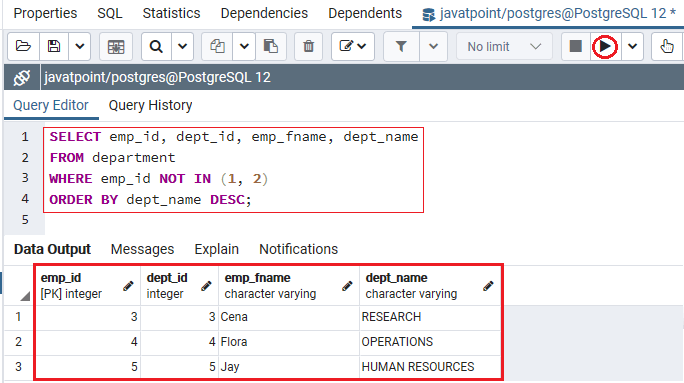Click the cell containing Flora
The width and height of the screenshot is (684, 383).
[289, 342]
